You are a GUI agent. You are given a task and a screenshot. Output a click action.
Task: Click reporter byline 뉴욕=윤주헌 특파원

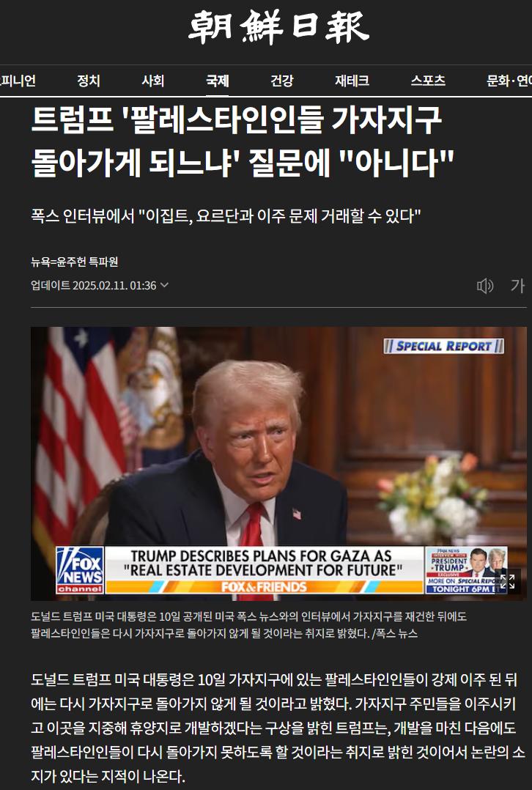coord(75,262)
